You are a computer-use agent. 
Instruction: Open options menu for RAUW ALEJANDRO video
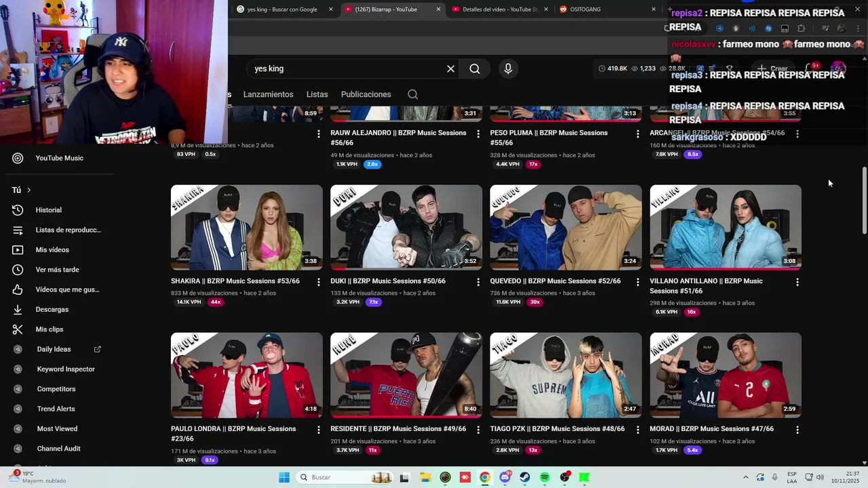478,134
